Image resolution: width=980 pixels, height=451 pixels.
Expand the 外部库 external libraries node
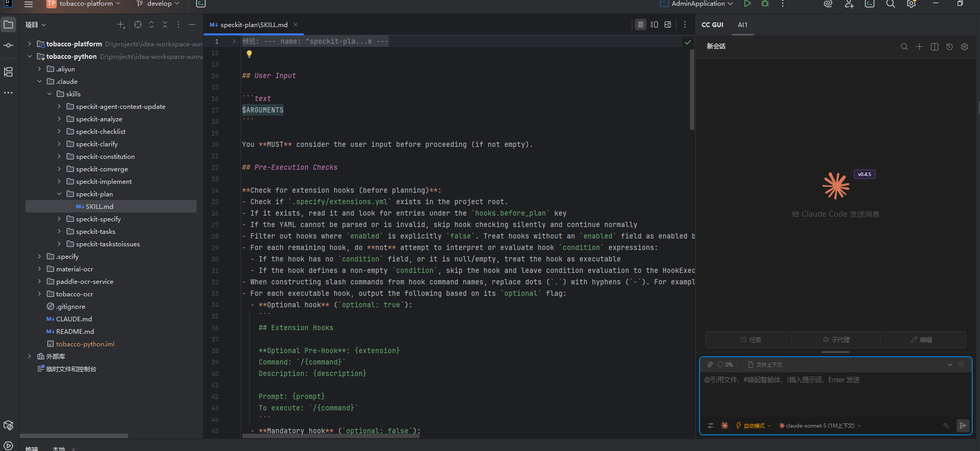tap(30, 356)
